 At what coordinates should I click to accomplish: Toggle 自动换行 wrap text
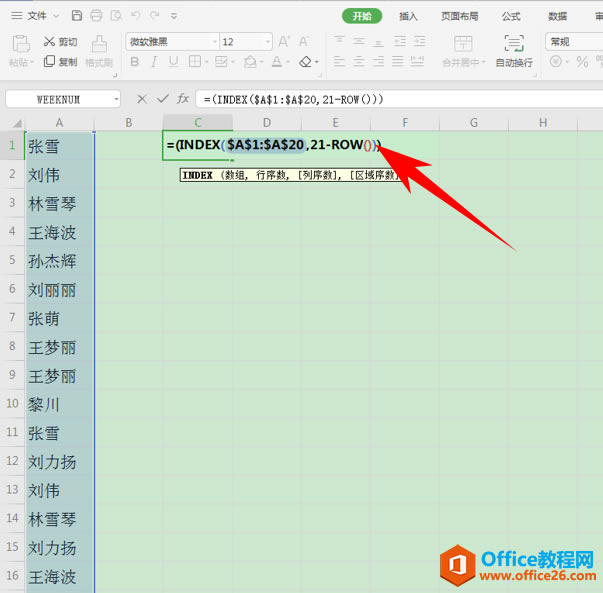[x=514, y=51]
